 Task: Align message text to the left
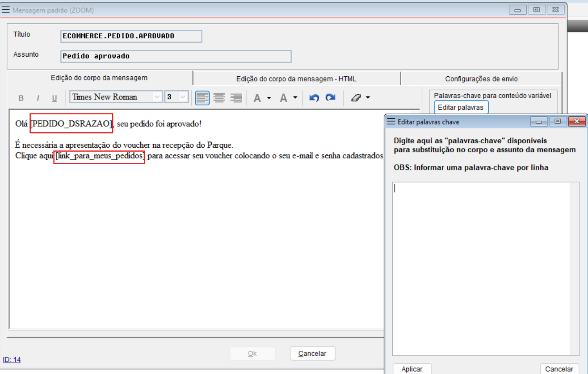[x=202, y=98]
